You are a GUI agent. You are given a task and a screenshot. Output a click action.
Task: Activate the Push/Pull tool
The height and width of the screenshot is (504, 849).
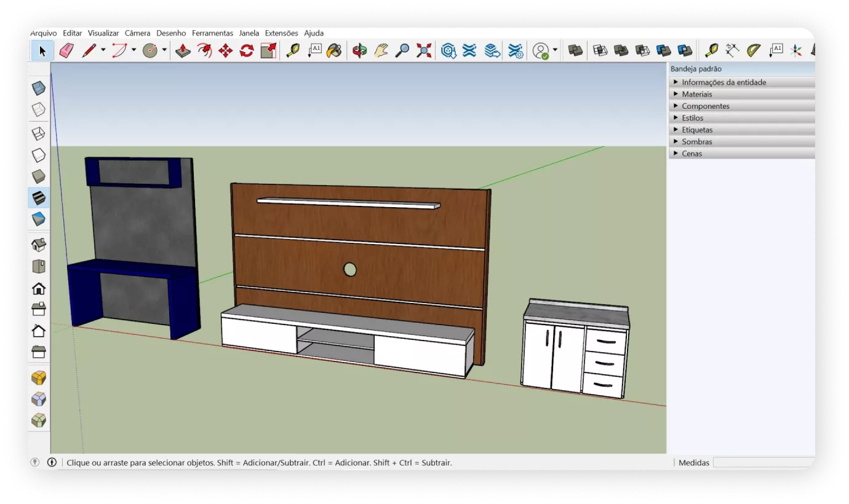pos(183,50)
